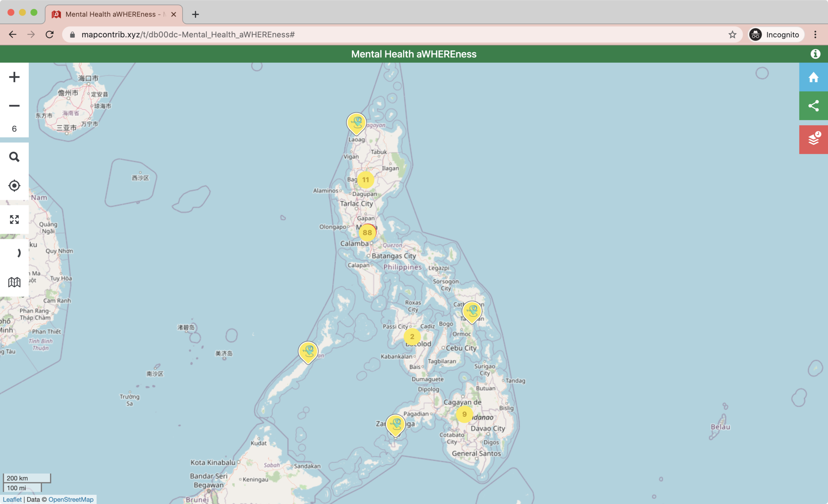This screenshot has width=828, height=504.
Task: Open the green share panel button
Action: click(813, 106)
